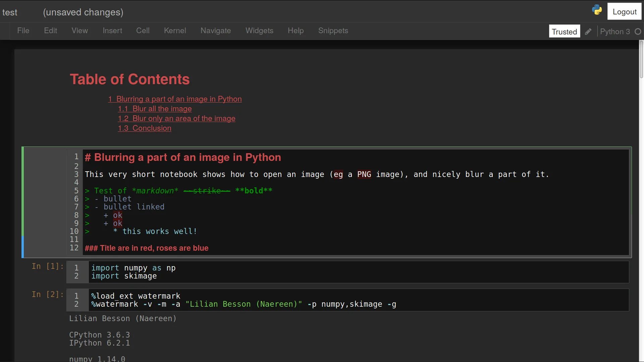
Task: Toggle the Trusted notebook button
Action: [x=564, y=32]
